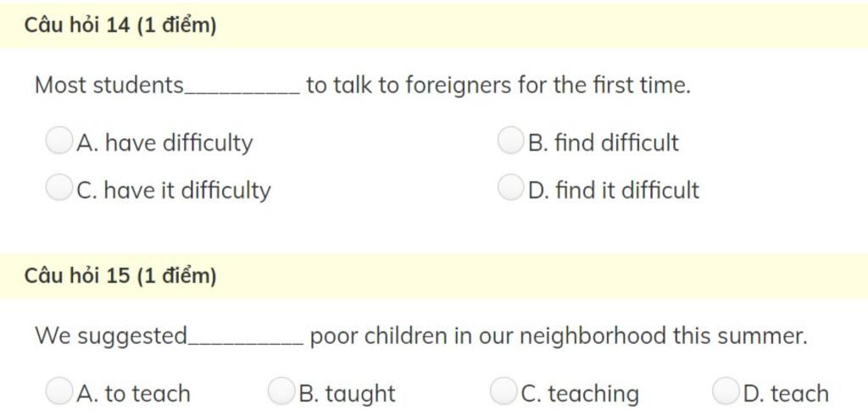The image size is (868, 416).
Task: Click the blank line after 'We suggested'
Action: [x=247, y=343]
